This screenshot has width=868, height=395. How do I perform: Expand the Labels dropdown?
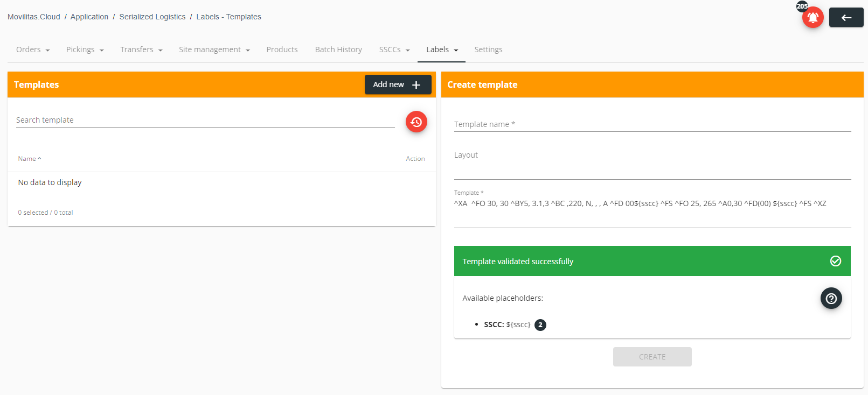(x=442, y=50)
